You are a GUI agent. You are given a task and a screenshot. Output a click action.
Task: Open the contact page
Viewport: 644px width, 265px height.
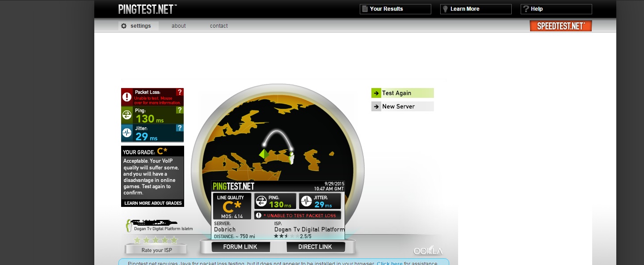click(x=219, y=26)
